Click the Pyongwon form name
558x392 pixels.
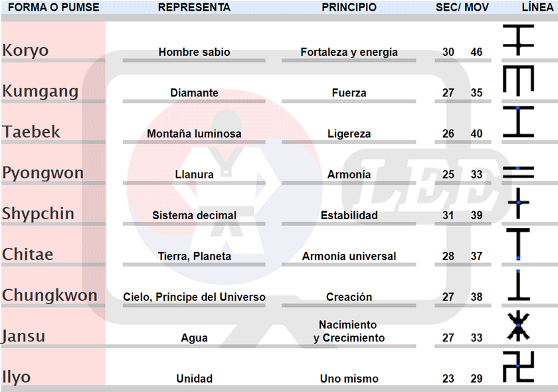43,173
